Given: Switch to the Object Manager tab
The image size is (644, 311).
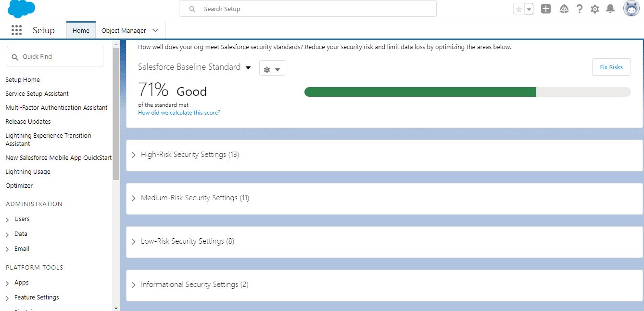Looking at the screenshot, I should pos(124,30).
